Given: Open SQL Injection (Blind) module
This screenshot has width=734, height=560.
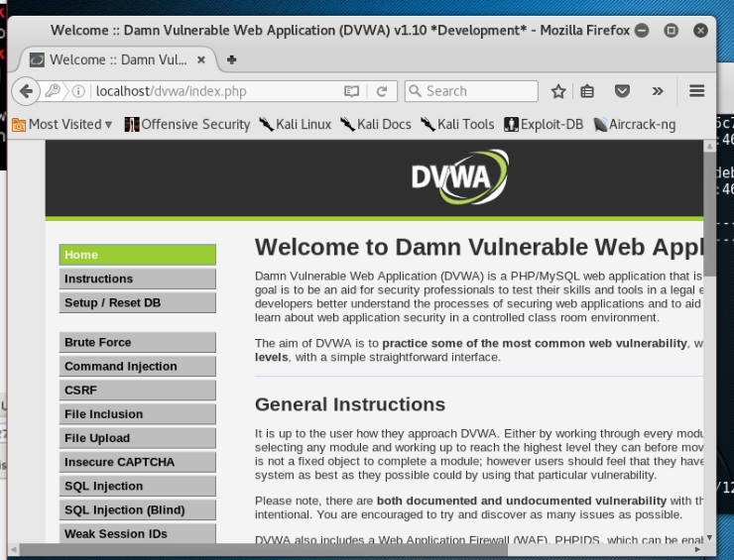Looking at the screenshot, I should pyautogui.click(x=138, y=509).
